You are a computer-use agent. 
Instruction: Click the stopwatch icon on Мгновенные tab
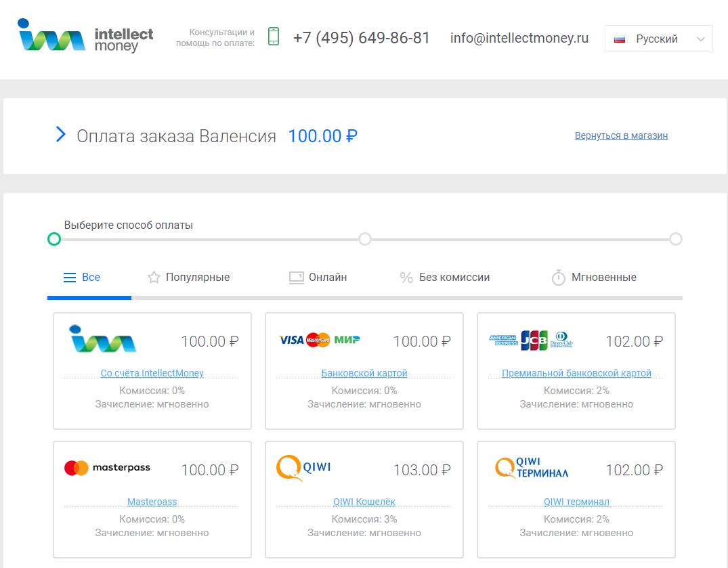(558, 278)
